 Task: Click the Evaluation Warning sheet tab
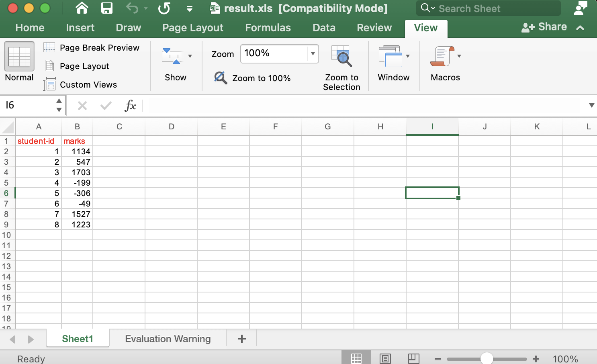[x=168, y=339]
